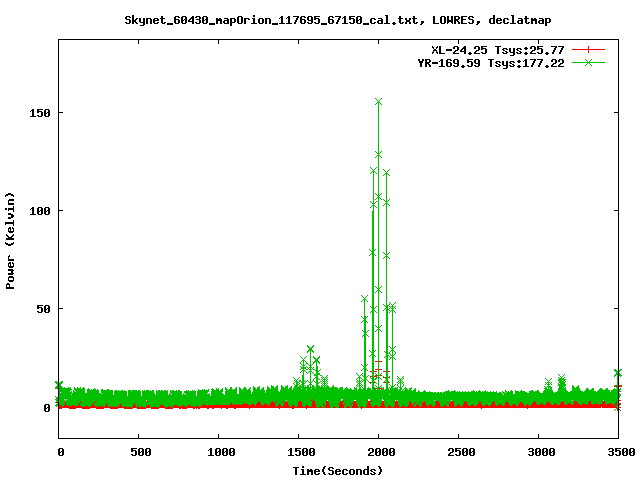Click the 1000 tick label on x-axis
The image size is (640, 480).
pos(221,452)
